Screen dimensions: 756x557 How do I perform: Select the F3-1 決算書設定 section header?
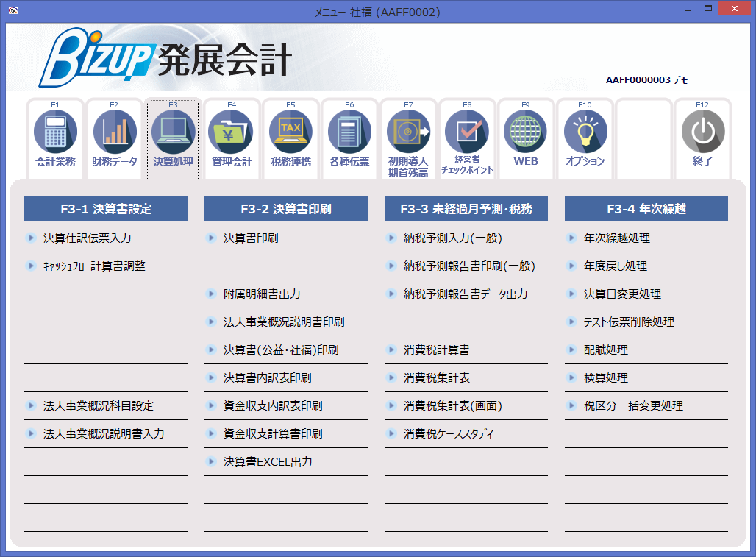point(105,208)
